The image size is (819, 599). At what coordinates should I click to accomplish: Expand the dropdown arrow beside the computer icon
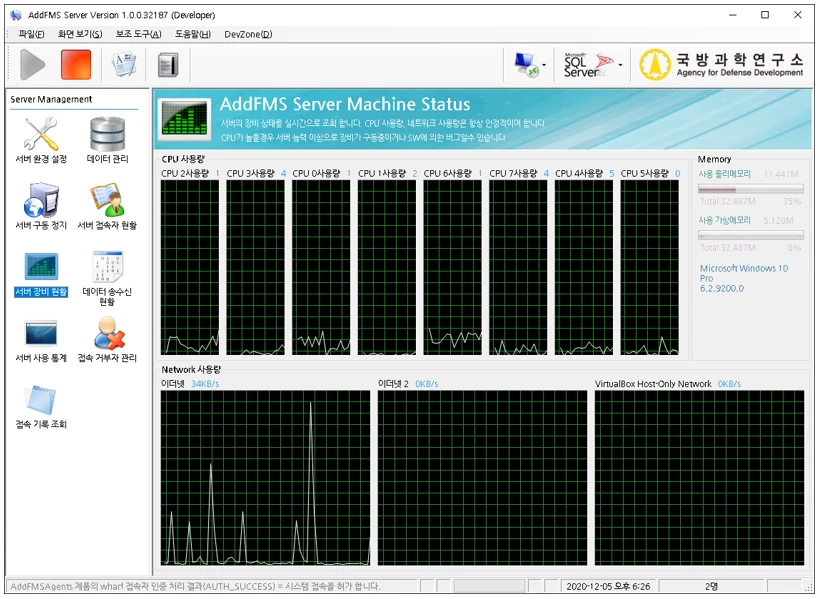544,65
